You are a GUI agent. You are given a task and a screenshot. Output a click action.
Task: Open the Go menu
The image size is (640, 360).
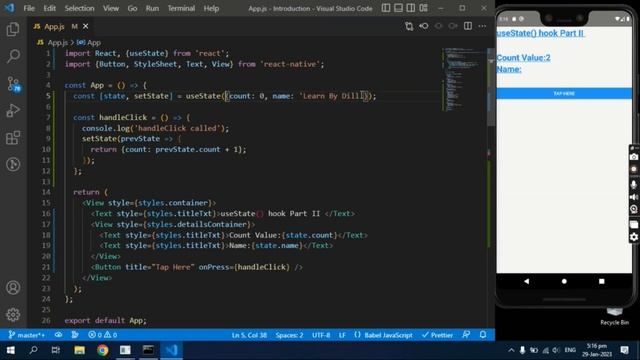click(132, 8)
